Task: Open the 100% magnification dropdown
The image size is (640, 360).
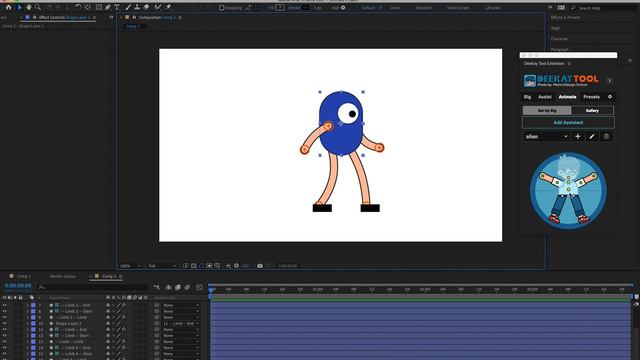Action: [x=131, y=266]
